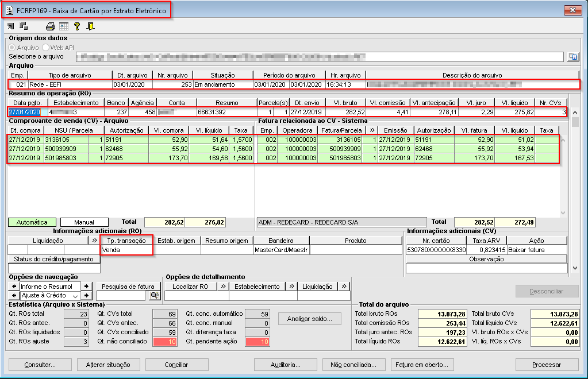Click the Total líquido ROs value 12.622,61
Screen dimensions: 588x379
pos(442,342)
